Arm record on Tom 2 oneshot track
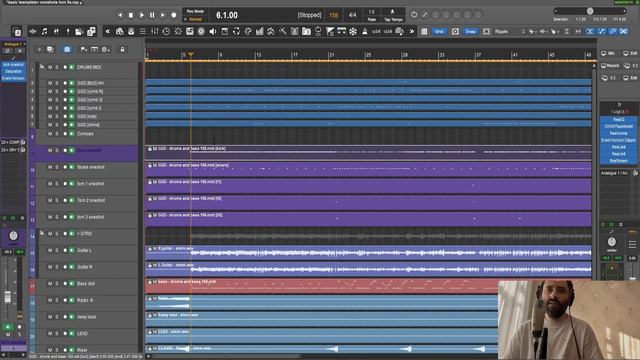Viewport: 640px width, 360px height. 64,200
